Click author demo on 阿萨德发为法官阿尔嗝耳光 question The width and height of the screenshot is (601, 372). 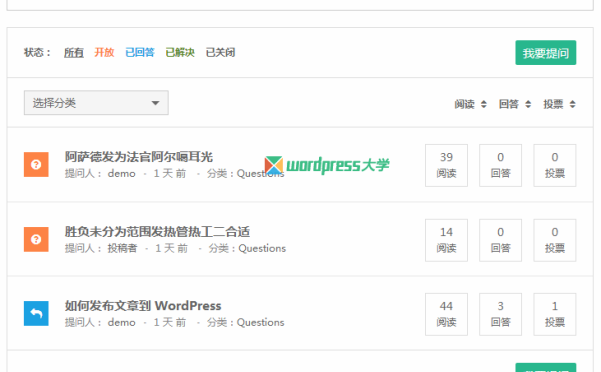[x=122, y=174]
